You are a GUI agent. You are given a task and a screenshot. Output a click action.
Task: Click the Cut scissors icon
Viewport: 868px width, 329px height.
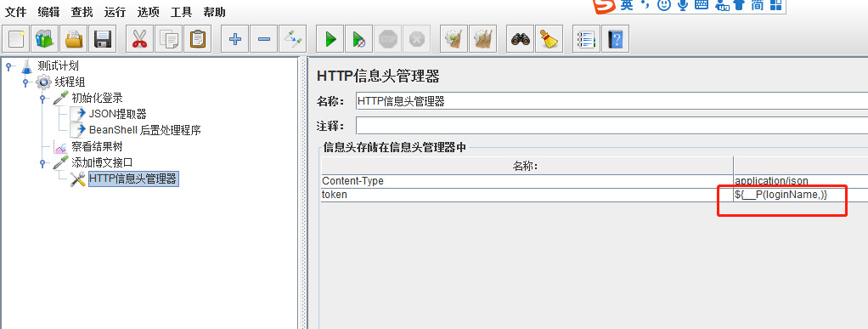pos(139,39)
